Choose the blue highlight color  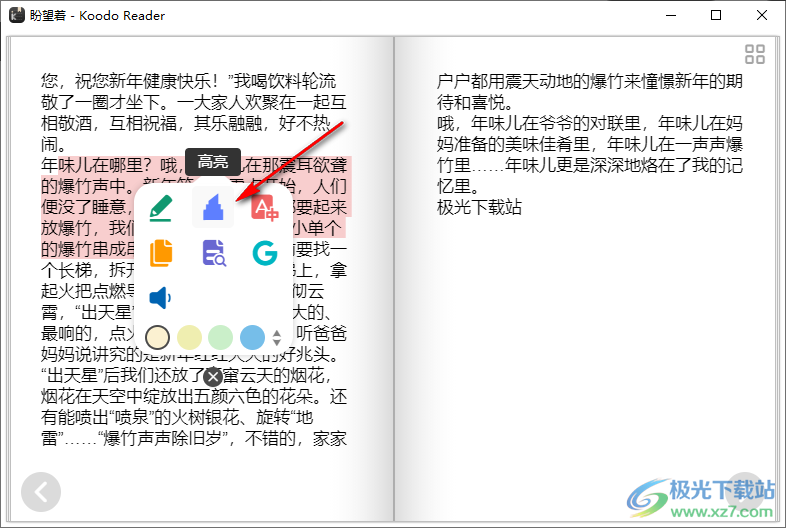coord(252,337)
